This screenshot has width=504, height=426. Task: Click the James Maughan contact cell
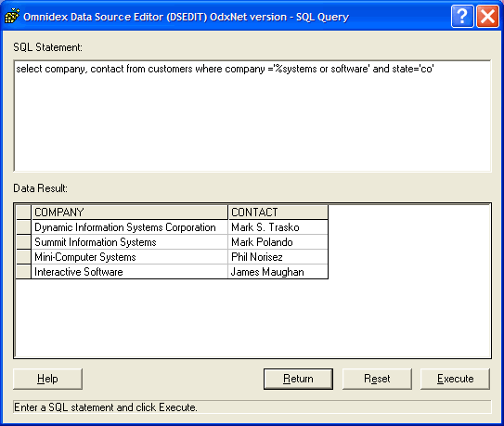[278, 272]
